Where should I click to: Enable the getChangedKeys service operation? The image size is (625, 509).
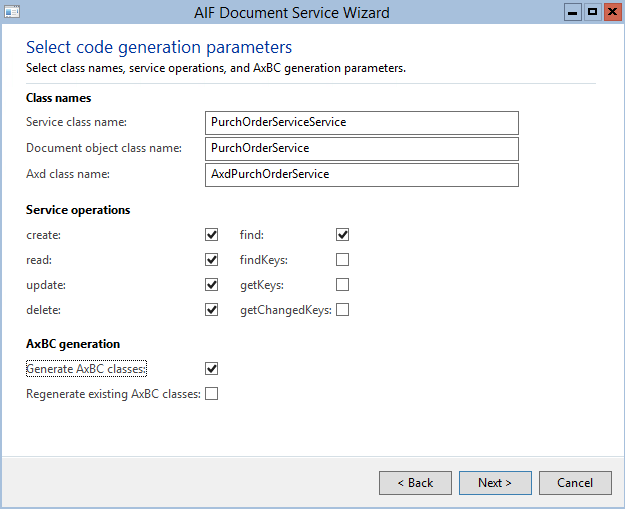[x=342, y=310]
